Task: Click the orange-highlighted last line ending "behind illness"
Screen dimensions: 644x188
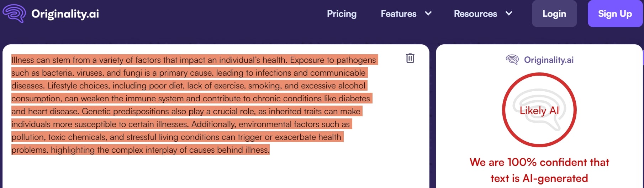Action: tap(141, 150)
